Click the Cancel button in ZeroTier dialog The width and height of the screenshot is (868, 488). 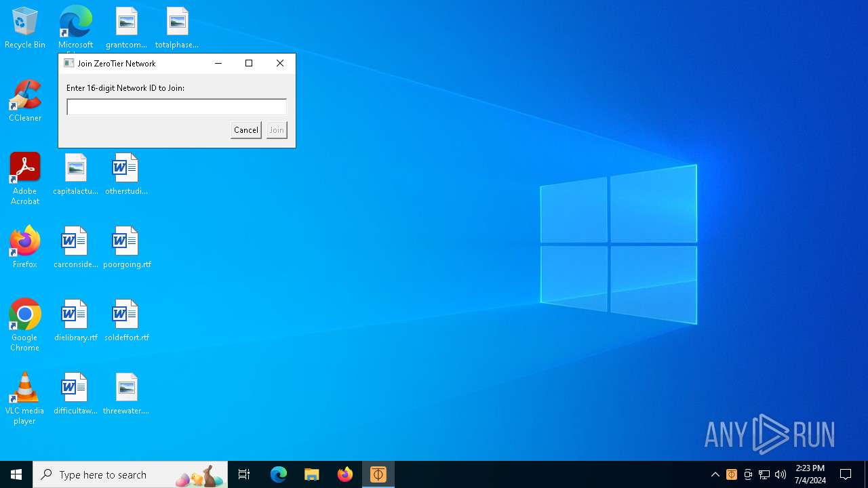click(x=245, y=130)
